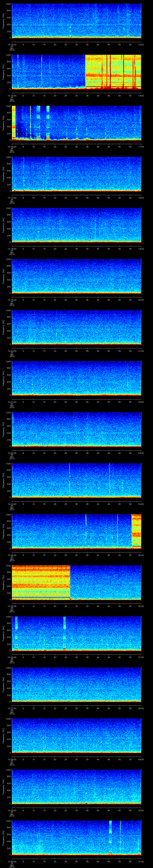This screenshot has width=153, height=868.
Task: Click the '10:23:00' time axis label
Action: point(12,504)
